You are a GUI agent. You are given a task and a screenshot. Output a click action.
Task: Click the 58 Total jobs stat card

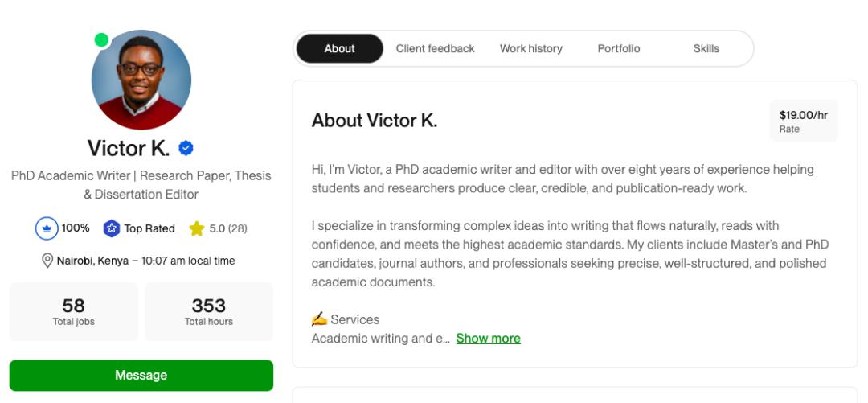pyautogui.click(x=73, y=311)
